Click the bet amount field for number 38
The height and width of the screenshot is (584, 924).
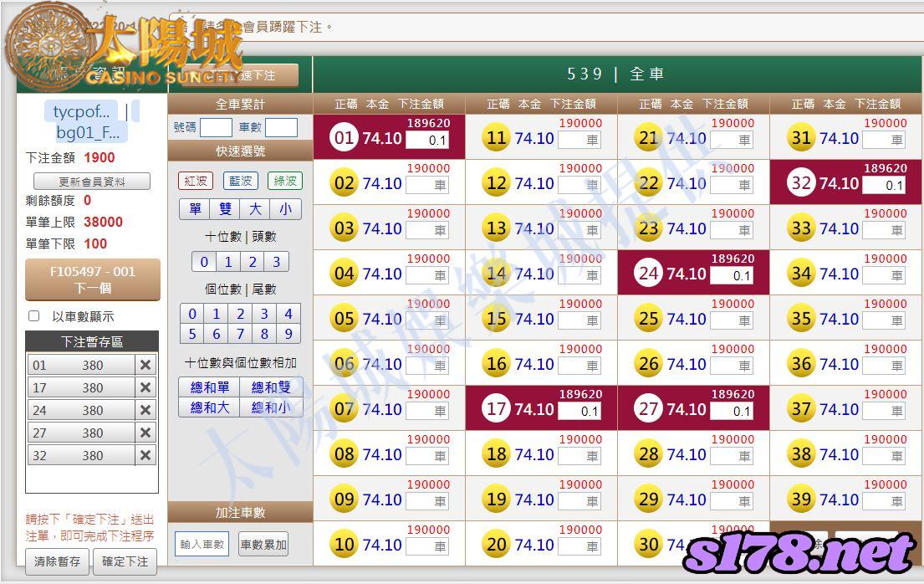pos(884,457)
